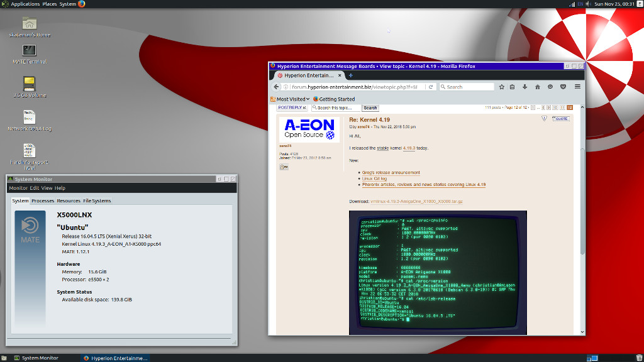Download the vmlinux-4.19.3 tar.gz file link
Screen dimensions: 644x362
tap(416, 202)
